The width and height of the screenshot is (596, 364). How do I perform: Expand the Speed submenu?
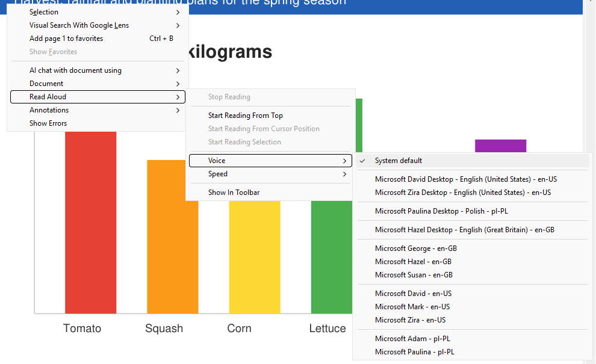pyautogui.click(x=270, y=174)
